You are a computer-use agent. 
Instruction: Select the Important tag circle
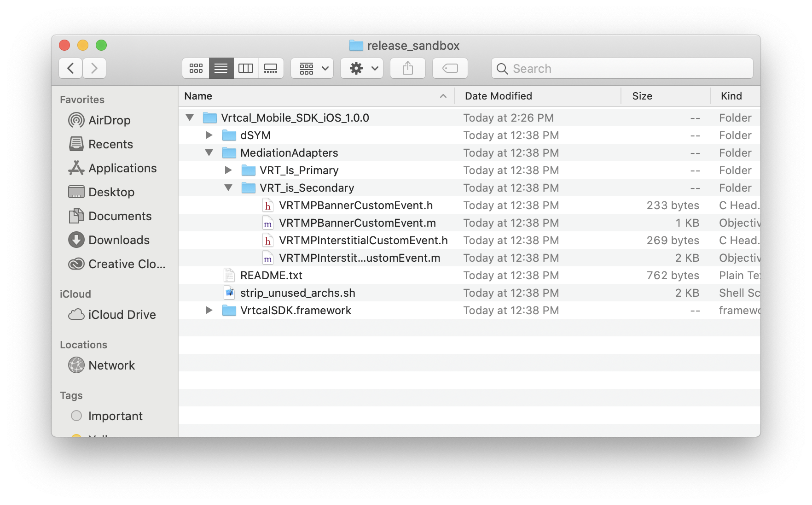coord(76,416)
